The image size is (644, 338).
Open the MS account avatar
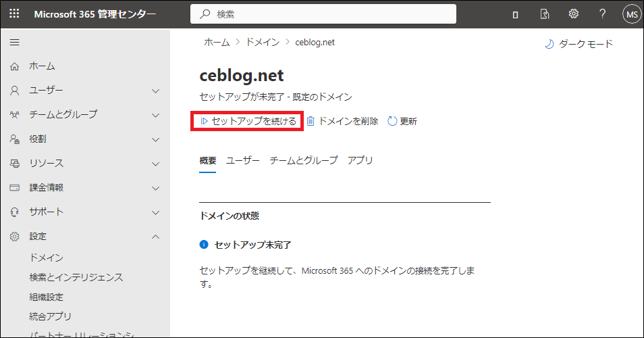pos(632,14)
